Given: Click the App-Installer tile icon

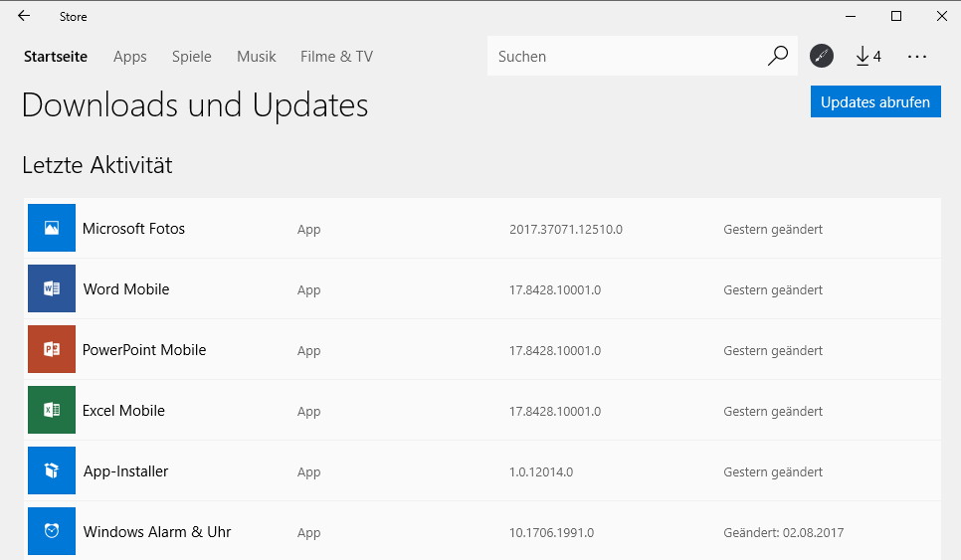Looking at the screenshot, I should (x=52, y=470).
